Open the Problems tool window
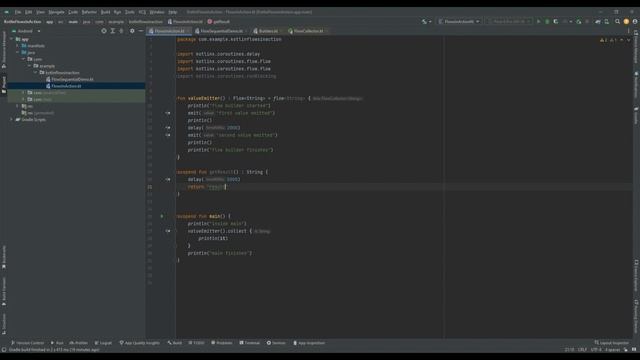640x360 pixels. [x=222, y=343]
